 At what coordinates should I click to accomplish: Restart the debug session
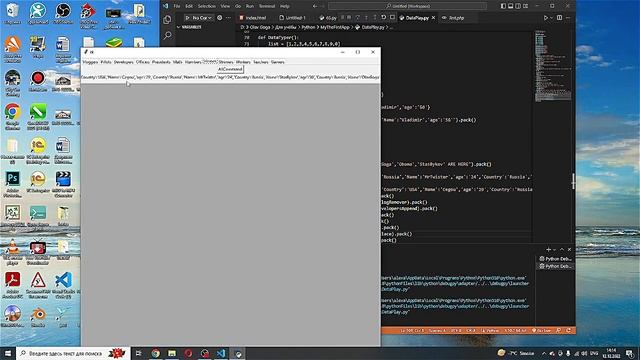(x=384, y=18)
